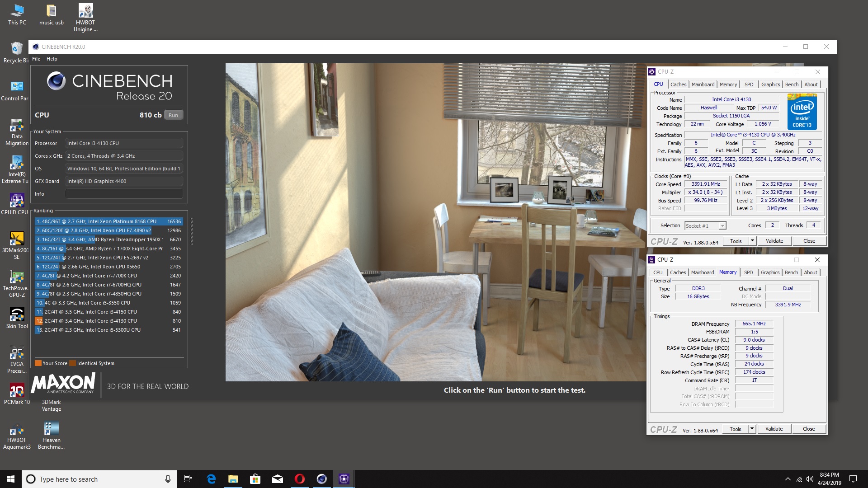Open Control Panel desktop shortcut
The height and width of the screenshot is (488, 868).
click(15, 90)
